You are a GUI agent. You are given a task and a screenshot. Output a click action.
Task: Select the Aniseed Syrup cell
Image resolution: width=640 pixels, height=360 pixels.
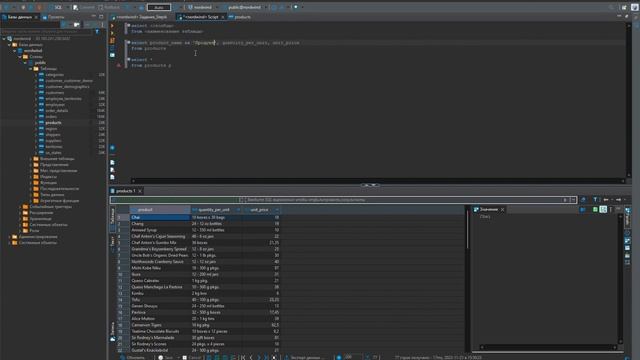tap(160, 230)
